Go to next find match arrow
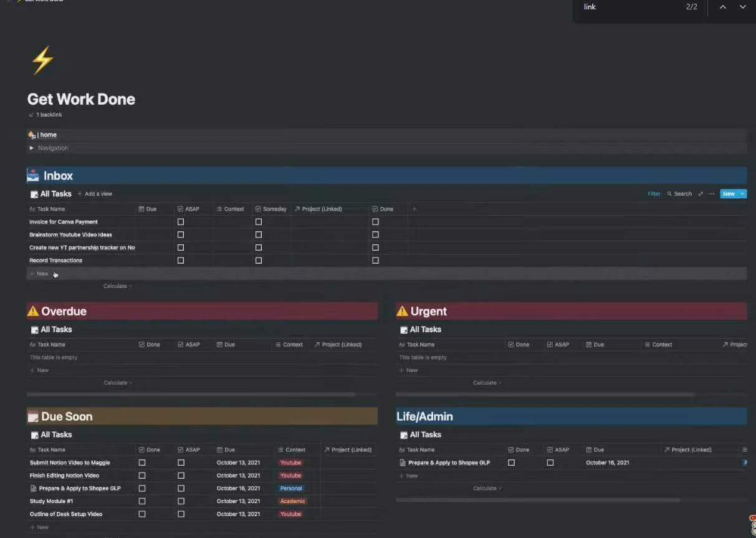Screen dimensions: 756x538 pyautogui.click(x=743, y=7)
